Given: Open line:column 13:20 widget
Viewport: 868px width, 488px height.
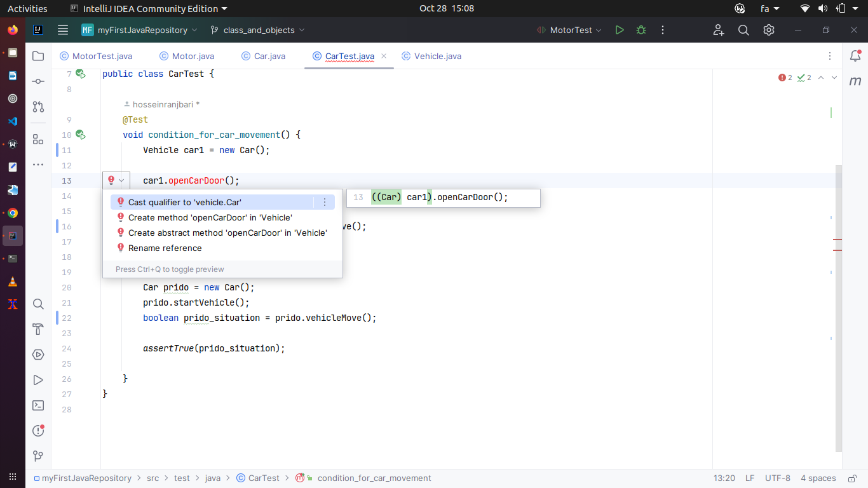Looking at the screenshot, I should 724,478.
